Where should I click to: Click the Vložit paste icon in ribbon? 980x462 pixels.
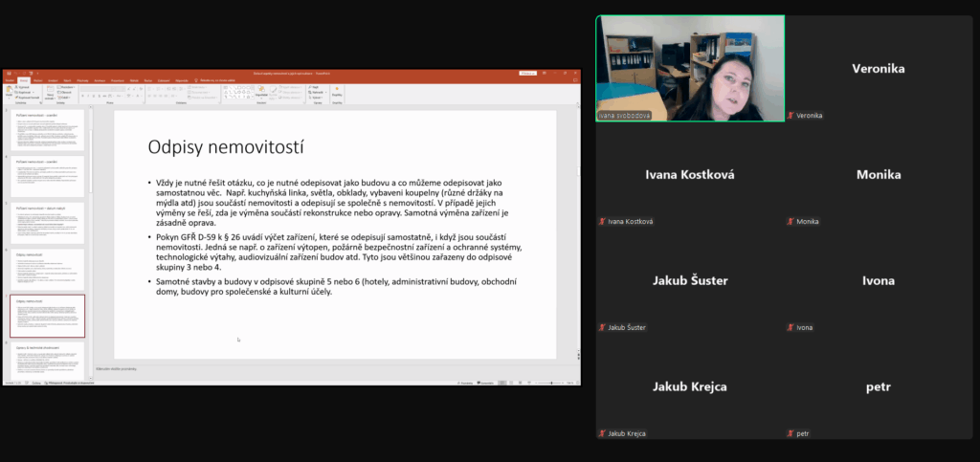9,91
